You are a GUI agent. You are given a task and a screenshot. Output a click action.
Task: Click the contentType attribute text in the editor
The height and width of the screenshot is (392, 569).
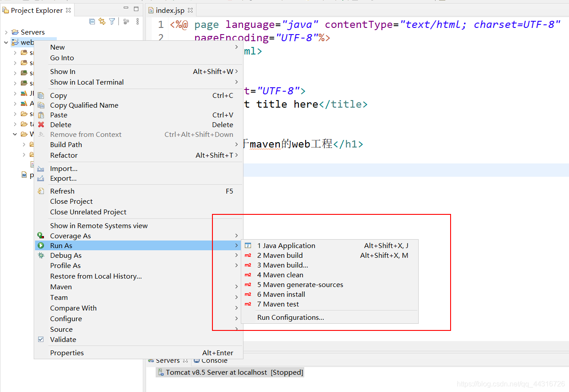359,25
